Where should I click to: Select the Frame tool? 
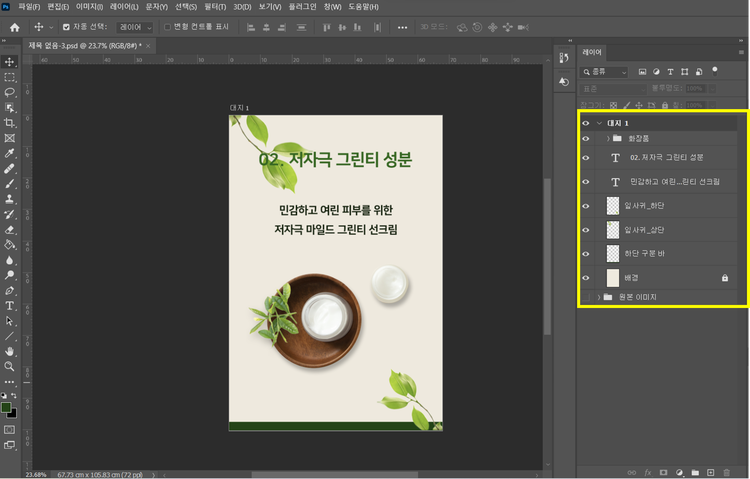(9, 138)
